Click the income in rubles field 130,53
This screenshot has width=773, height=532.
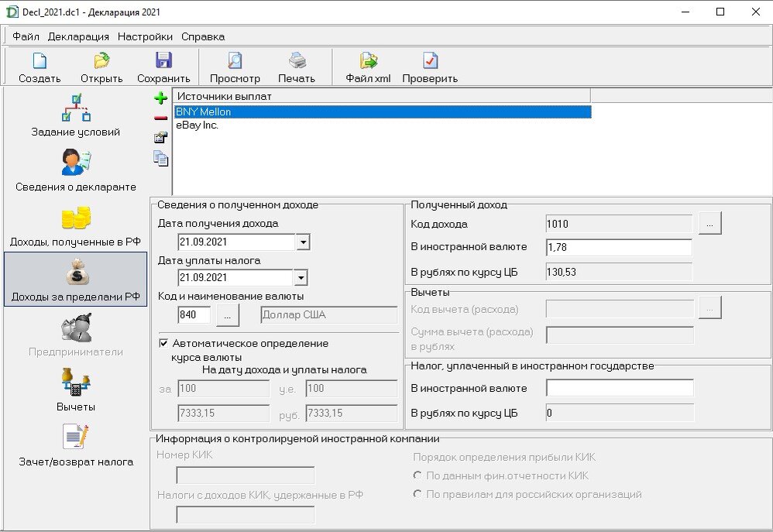[x=619, y=272]
